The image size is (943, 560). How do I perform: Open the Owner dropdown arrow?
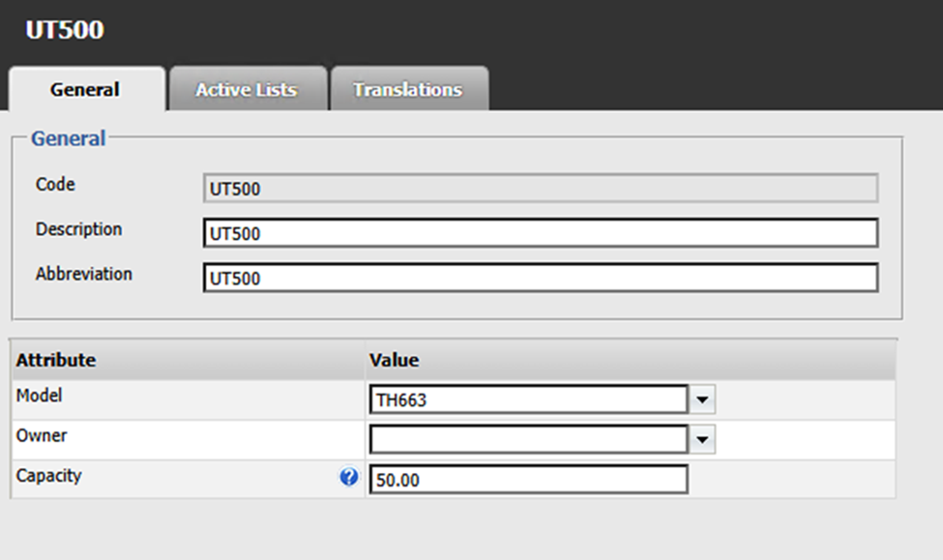pos(702,440)
